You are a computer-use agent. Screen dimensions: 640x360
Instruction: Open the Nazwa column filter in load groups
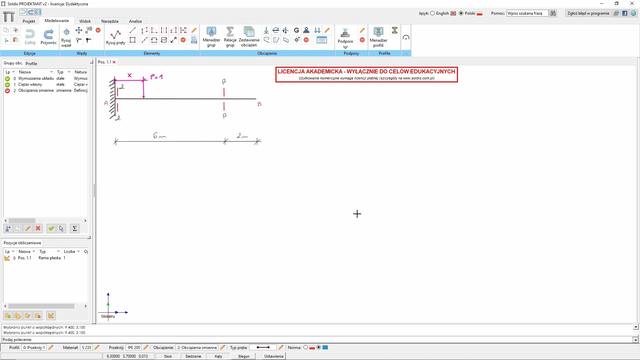[51, 72]
